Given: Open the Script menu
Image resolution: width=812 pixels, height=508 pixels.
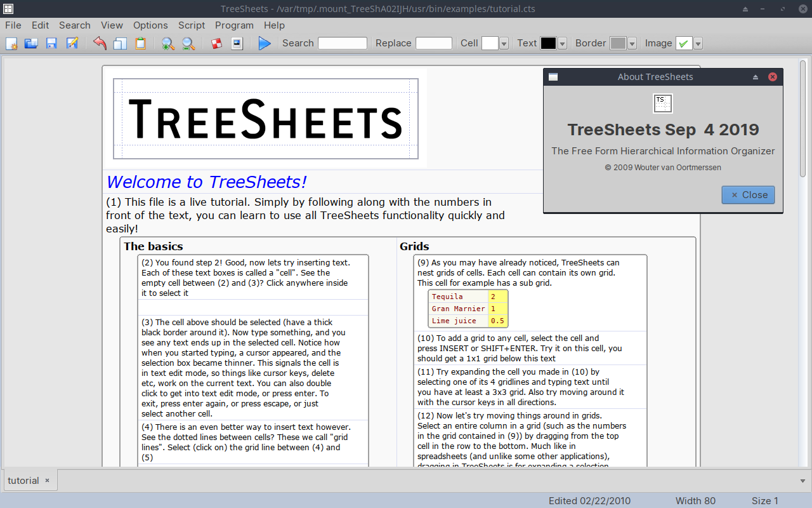Looking at the screenshot, I should [x=192, y=25].
